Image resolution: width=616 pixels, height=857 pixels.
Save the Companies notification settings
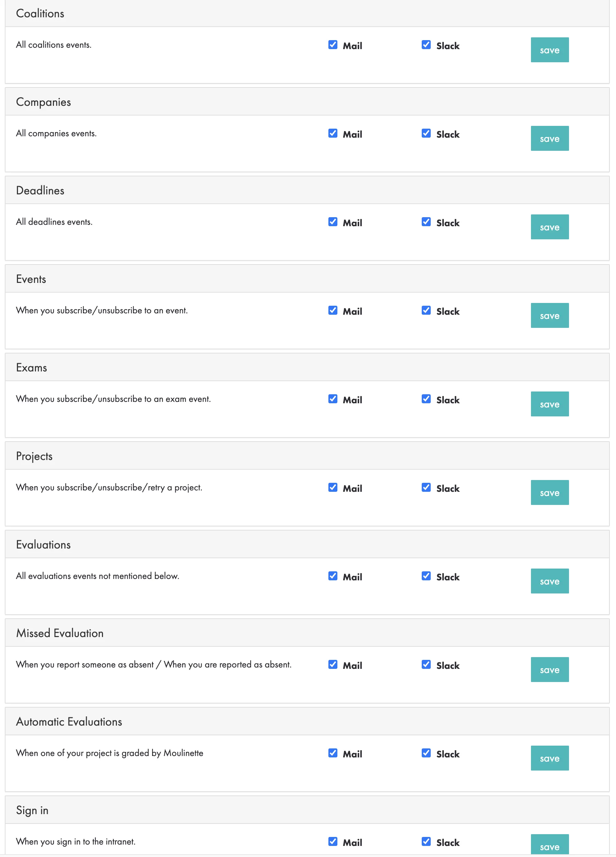tap(549, 138)
